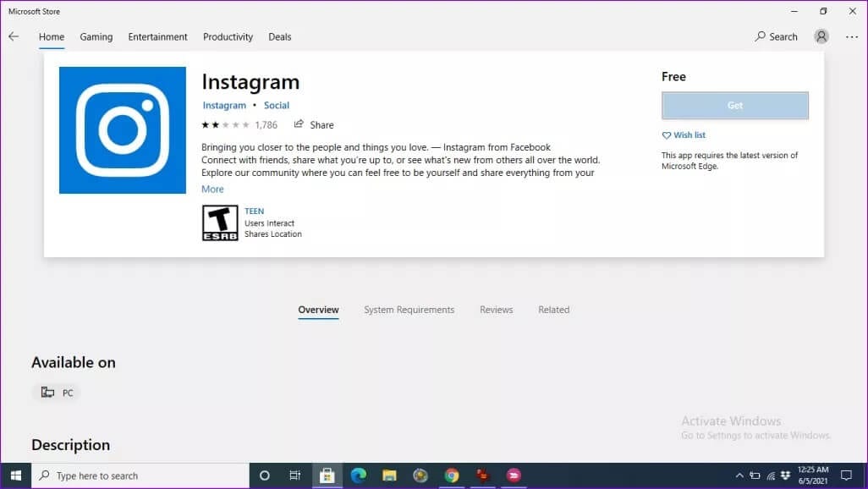Click the 'Free' price label

point(673,77)
